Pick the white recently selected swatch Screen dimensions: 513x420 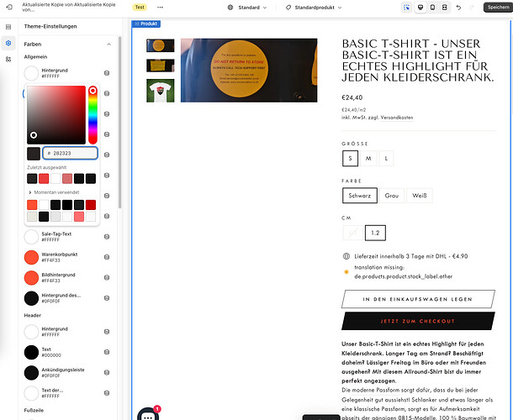56,178
